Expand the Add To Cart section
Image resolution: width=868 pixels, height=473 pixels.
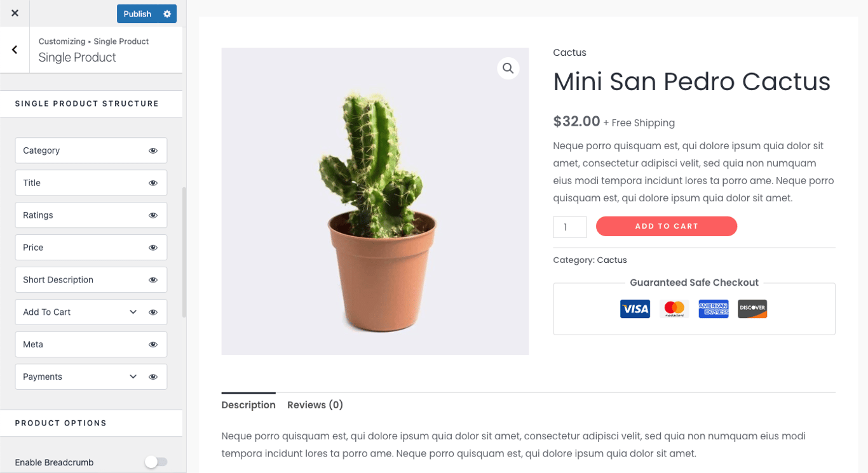(x=133, y=312)
